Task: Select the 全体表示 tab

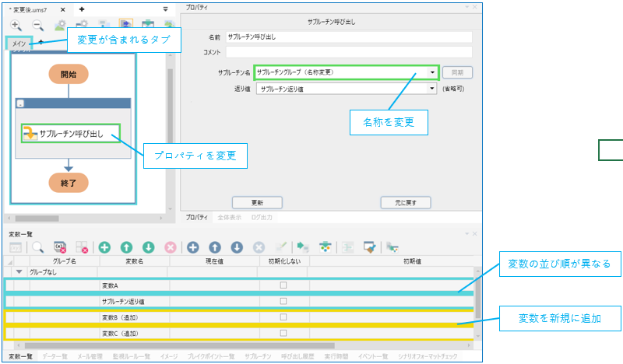Action: tap(227, 217)
